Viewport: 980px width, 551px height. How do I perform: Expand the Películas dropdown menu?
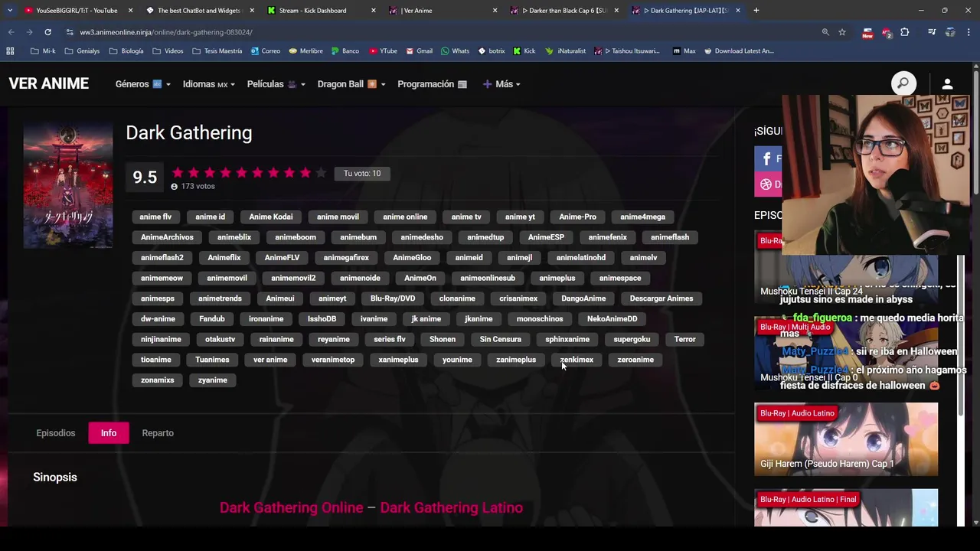tap(276, 84)
